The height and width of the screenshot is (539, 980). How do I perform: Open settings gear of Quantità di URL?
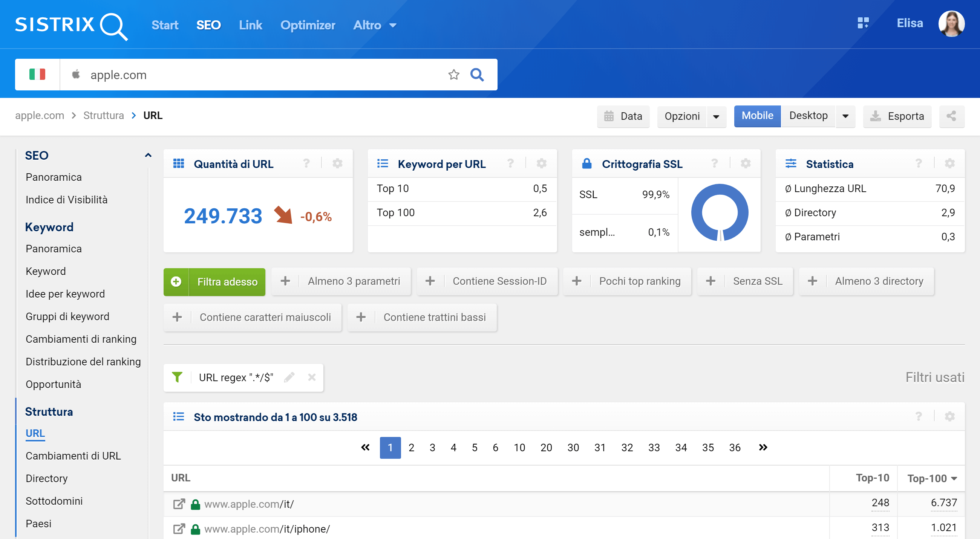(x=337, y=164)
